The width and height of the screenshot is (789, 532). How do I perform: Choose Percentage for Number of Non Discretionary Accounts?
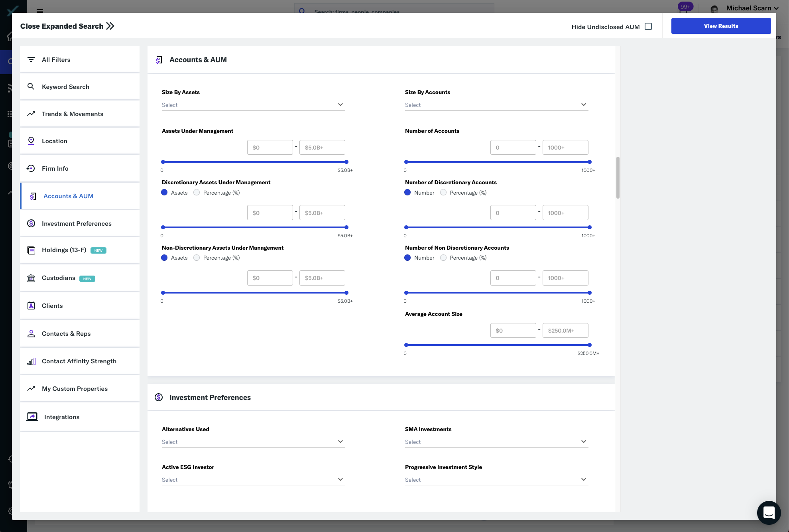point(443,258)
